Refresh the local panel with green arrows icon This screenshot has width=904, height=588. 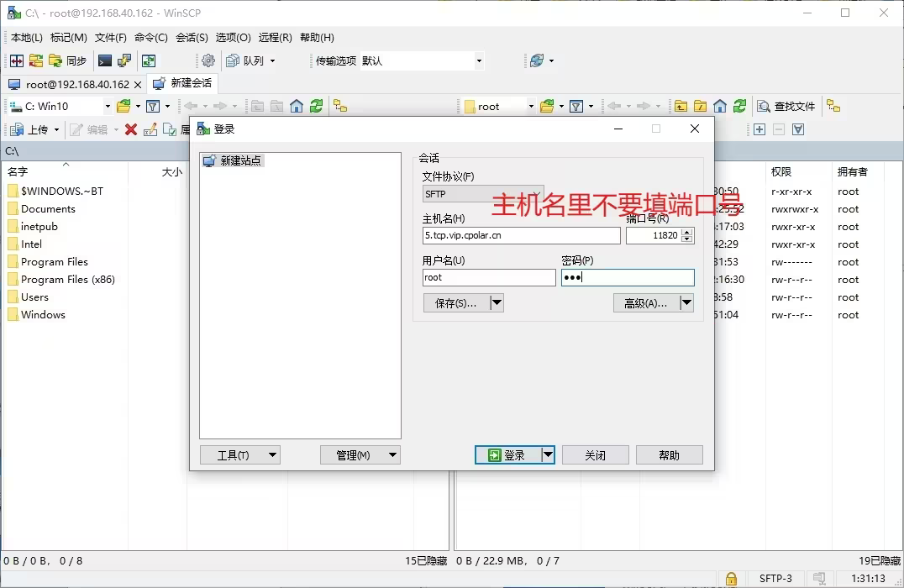pyautogui.click(x=316, y=106)
